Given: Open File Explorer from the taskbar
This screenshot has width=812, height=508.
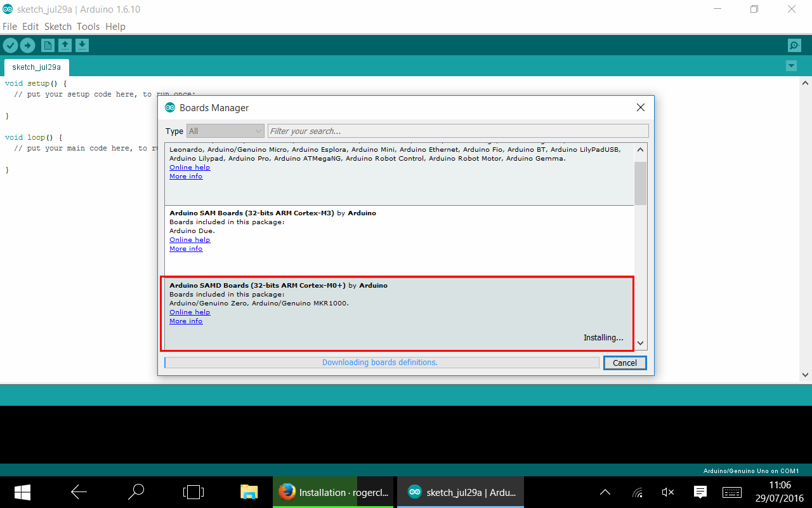Looking at the screenshot, I should click(249, 492).
